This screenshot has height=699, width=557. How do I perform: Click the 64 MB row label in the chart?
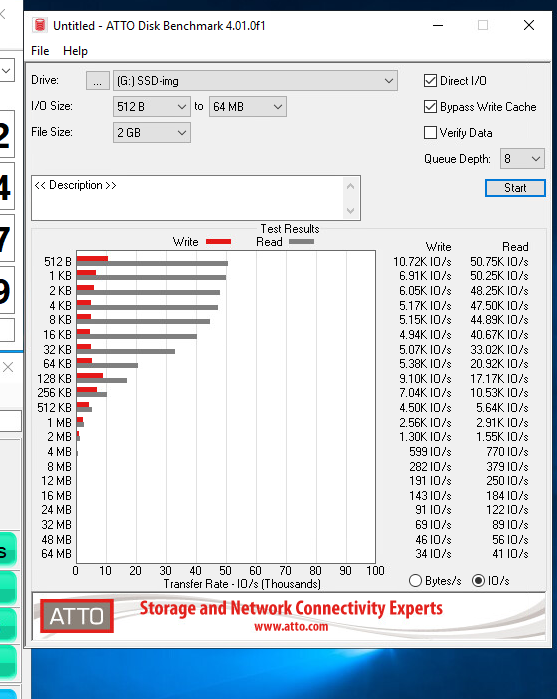(57, 554)
